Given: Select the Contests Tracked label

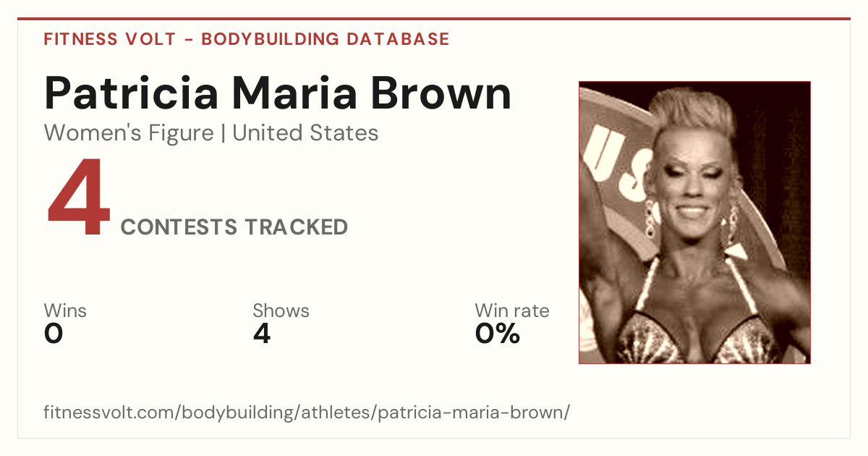Looking at the screenshot, I should pyautogui.click(x=234, y=227).
